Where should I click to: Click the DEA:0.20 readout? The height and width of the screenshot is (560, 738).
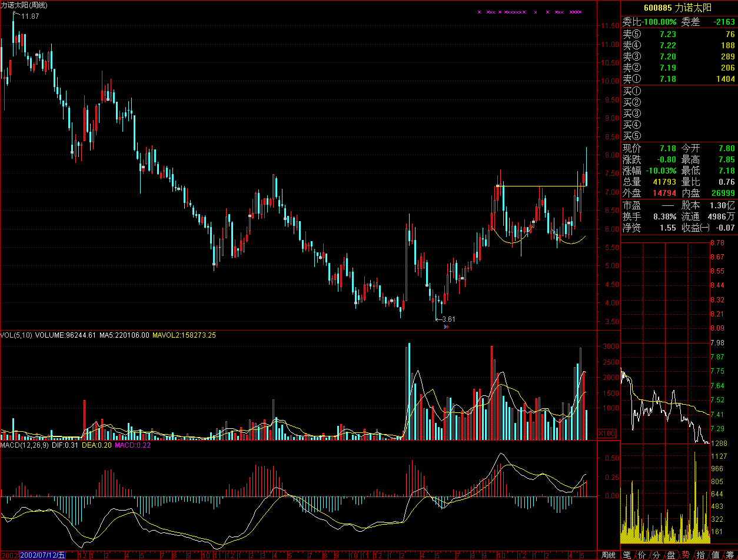coord(97,445)
